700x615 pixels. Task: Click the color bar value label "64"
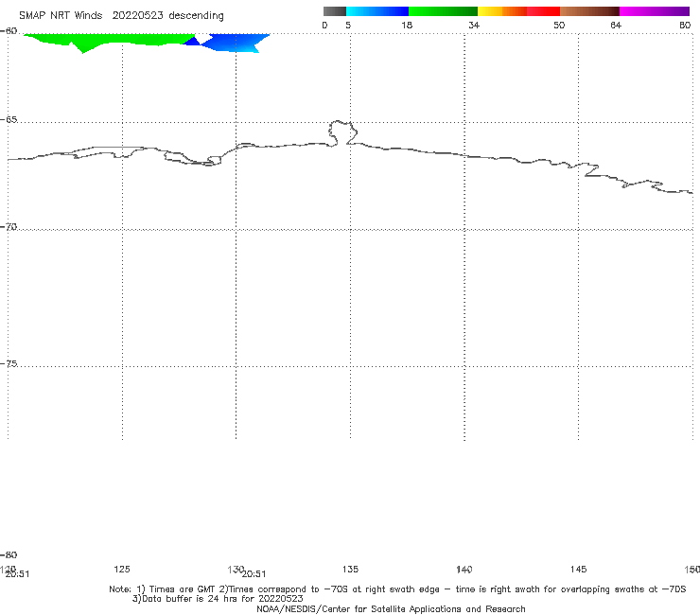[616, 25]
